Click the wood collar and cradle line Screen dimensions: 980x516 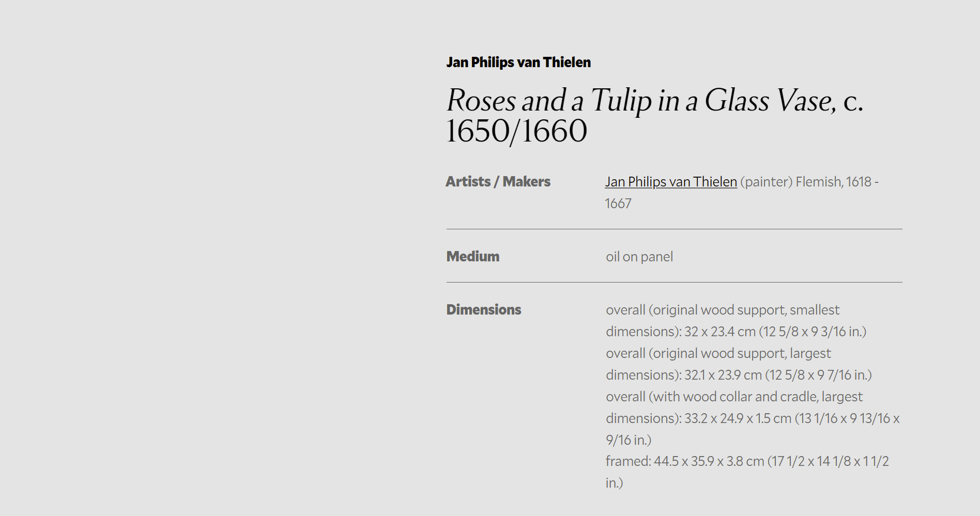click(734, 397)
